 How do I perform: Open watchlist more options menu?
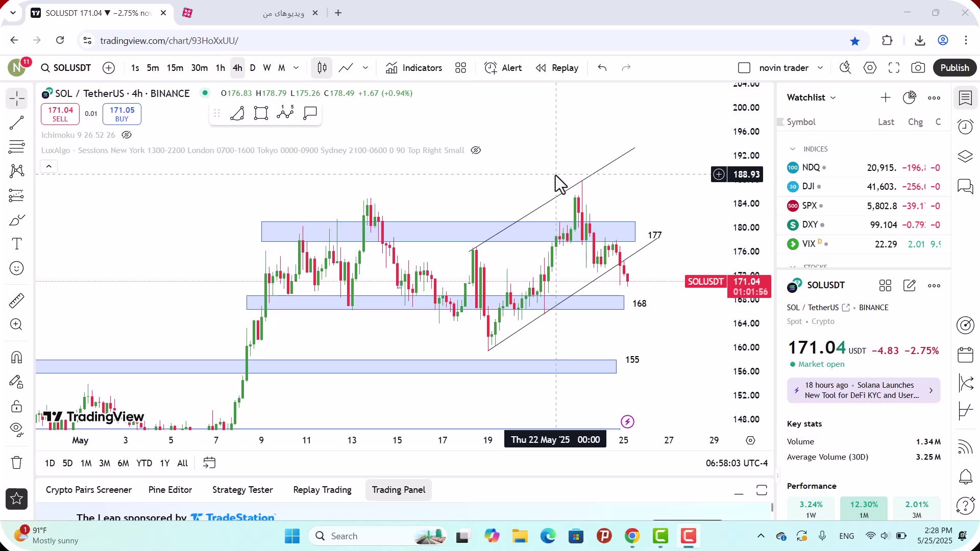click(934, 97)
